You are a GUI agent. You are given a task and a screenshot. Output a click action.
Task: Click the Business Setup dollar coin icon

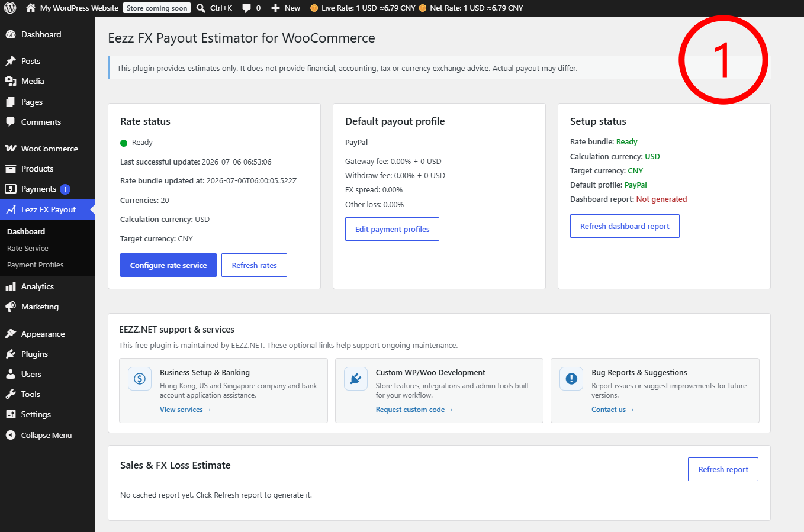[x=140, y=379]
